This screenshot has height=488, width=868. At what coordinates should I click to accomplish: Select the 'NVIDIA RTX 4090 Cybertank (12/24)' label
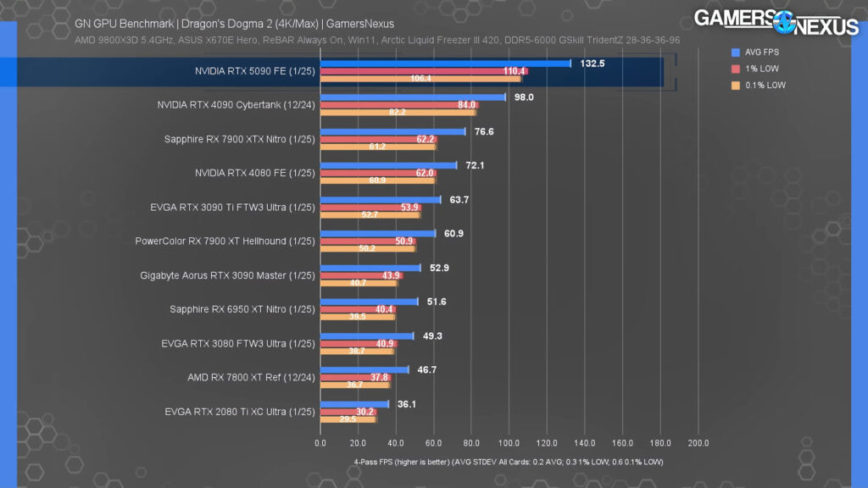(236, 105)
